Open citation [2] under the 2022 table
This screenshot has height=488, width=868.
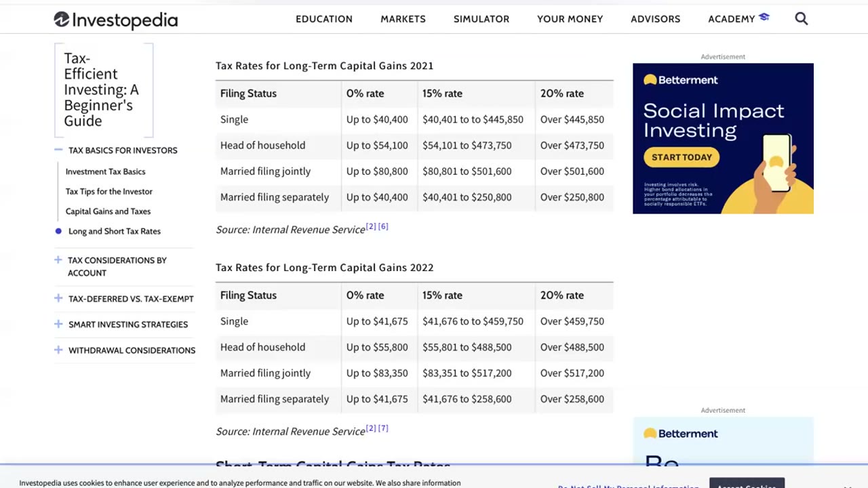pyautogui.click(x=371, y=428)
